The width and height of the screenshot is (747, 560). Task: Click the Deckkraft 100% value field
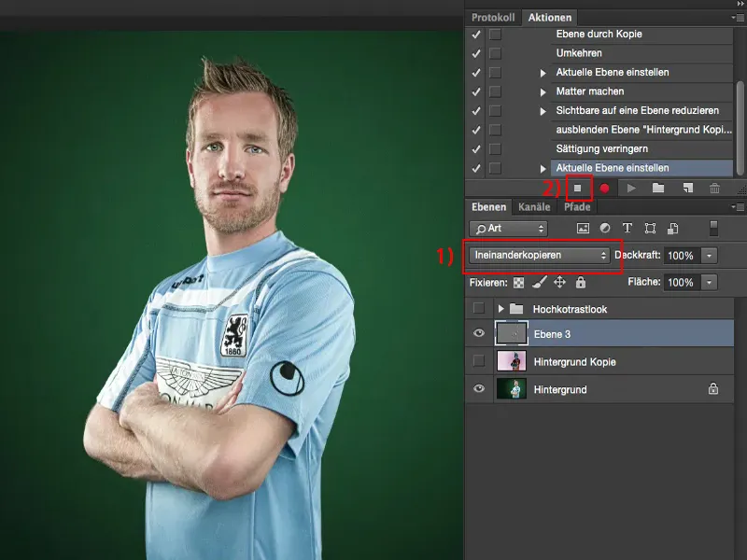(682, 256)
